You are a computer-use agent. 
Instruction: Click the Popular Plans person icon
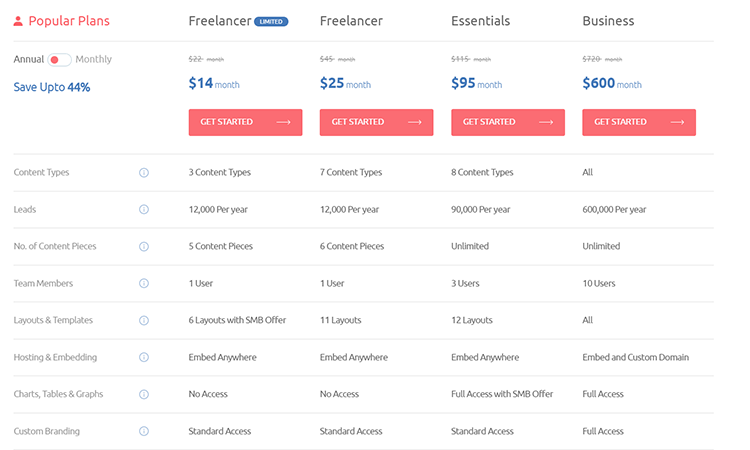[18, 21]
